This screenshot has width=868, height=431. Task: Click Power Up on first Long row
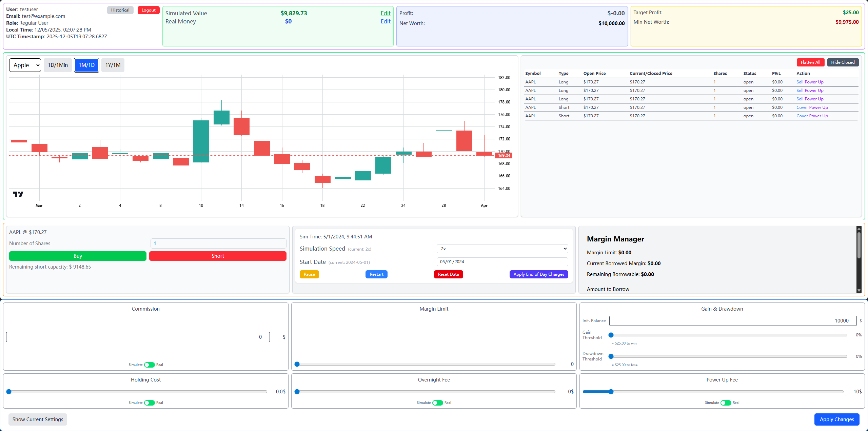click(814, 82)
